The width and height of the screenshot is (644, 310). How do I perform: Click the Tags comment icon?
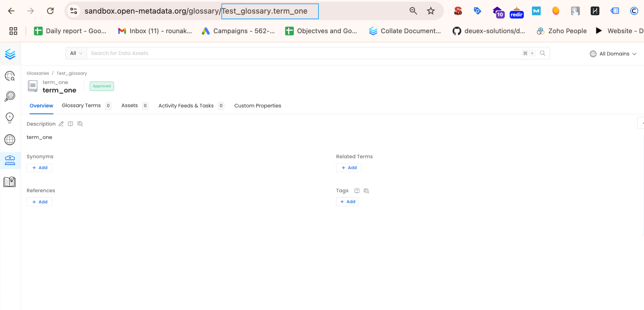coord(366,190)
